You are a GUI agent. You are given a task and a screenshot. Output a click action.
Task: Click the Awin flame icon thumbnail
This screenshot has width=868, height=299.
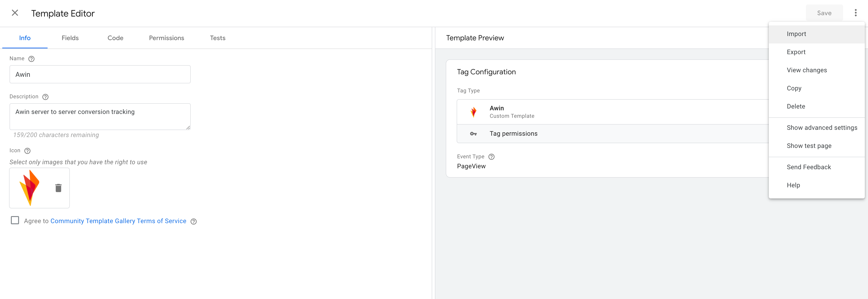tap(30, 188)
